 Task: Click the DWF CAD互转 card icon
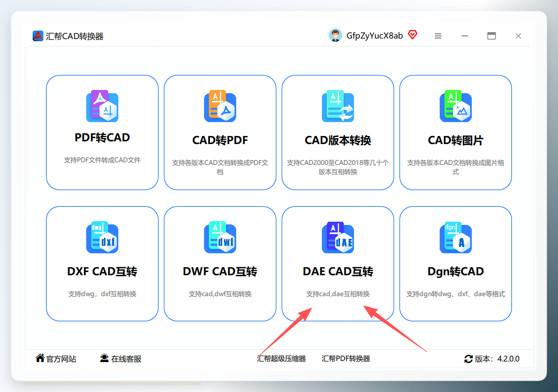coord(220,237)
